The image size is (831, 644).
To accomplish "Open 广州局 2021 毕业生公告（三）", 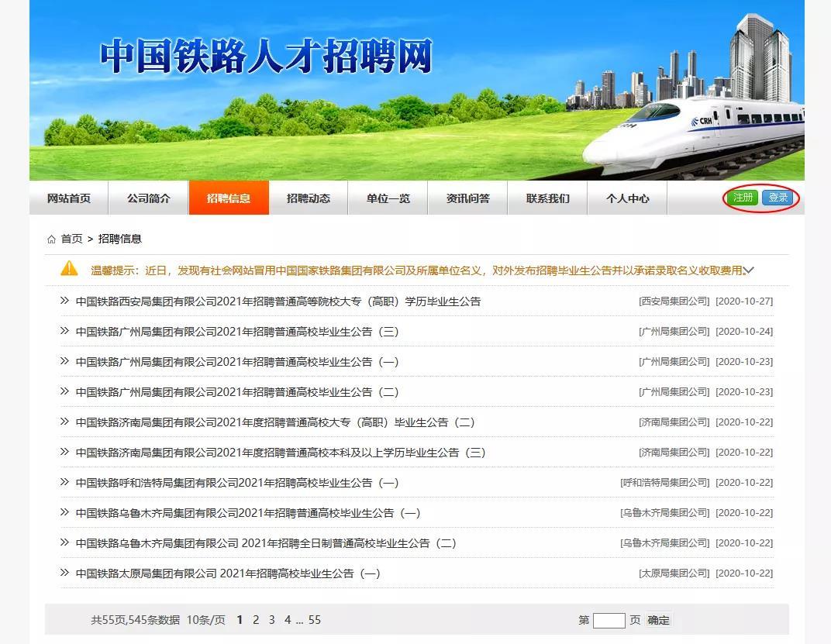I will [x=237, y=332].
